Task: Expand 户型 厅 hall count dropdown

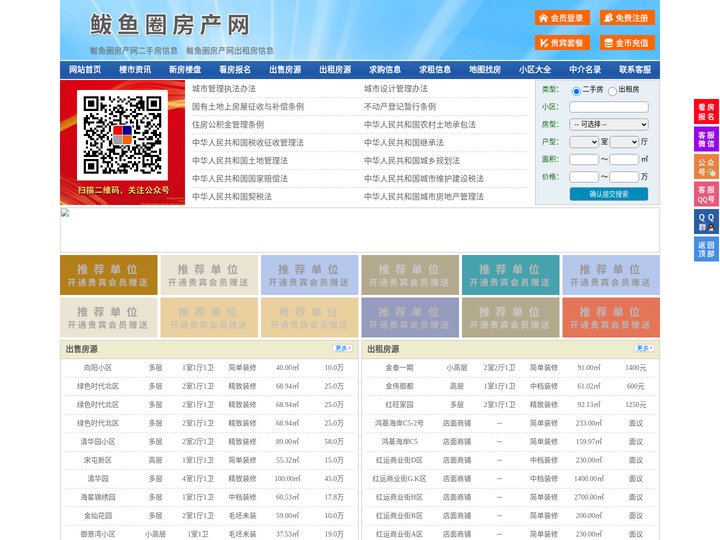Action: (x=624, y=142)
